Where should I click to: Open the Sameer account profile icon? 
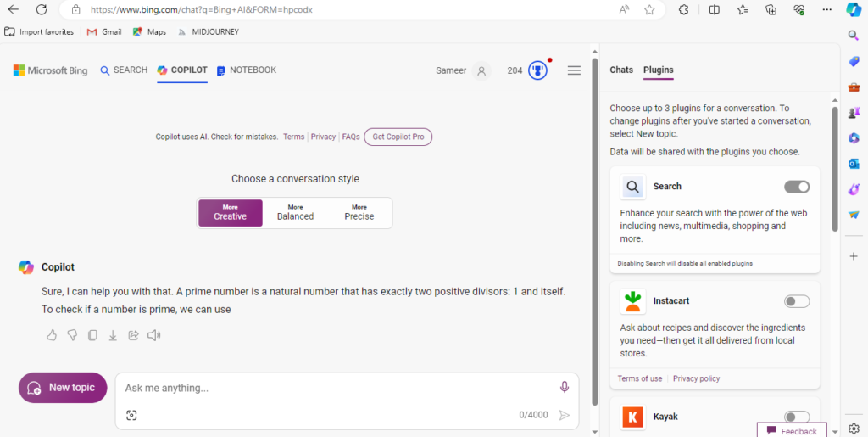[x=481, y=71]
